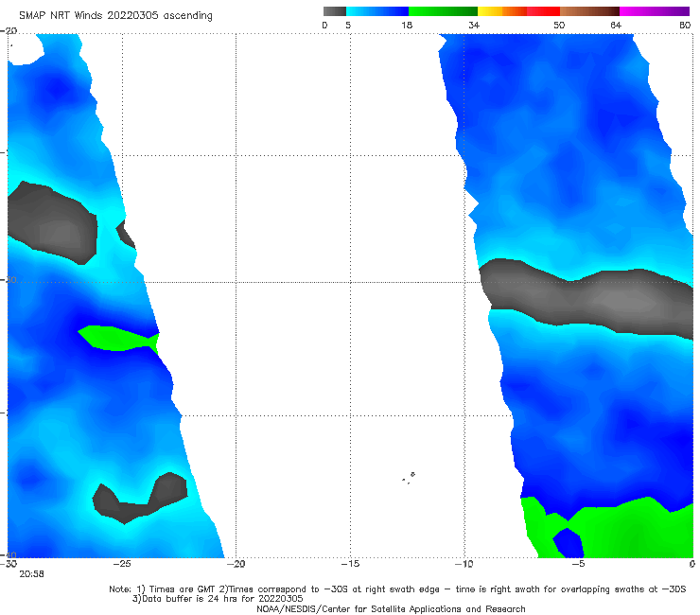Click the gray segment of the color bar
Image resolution: width=700 pixels, height=615 pixels.
click(x=334, y=11)
